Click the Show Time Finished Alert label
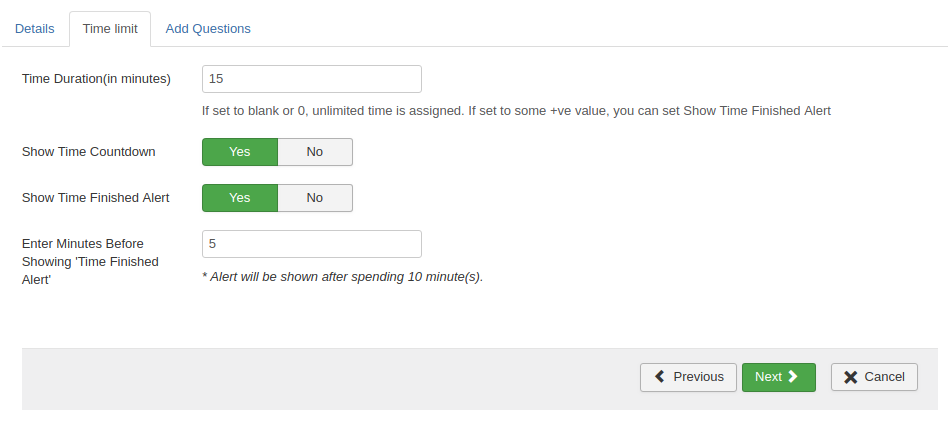 95,198
